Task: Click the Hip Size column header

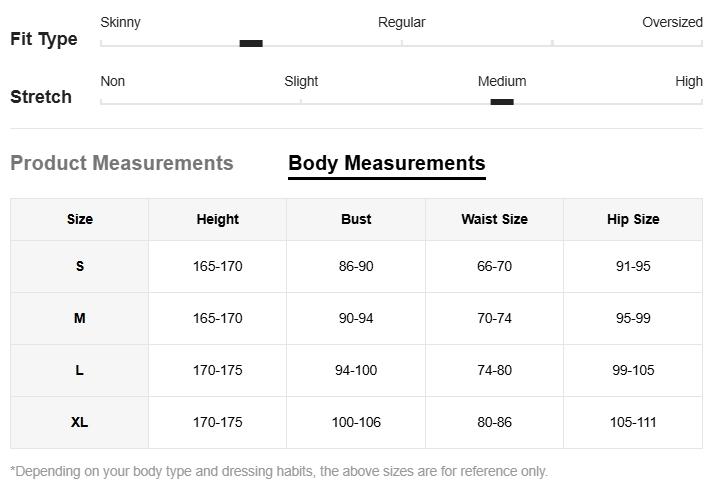Action: (x=633, y=219)
